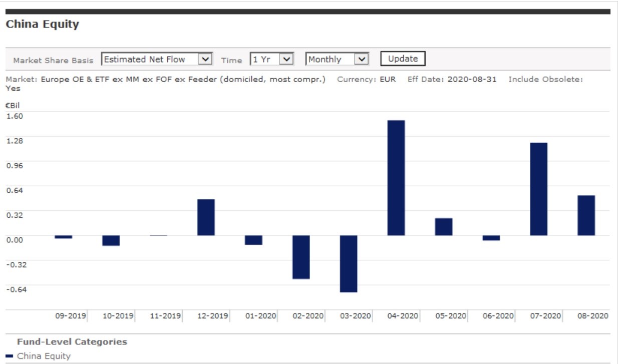618x364 pixels.
Task: Select the 04-2020 tallest bar
Action: click(396, 178)
